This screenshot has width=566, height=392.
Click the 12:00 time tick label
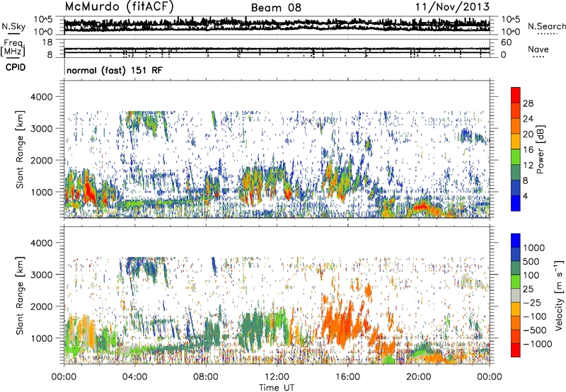(x=277, y=377)
